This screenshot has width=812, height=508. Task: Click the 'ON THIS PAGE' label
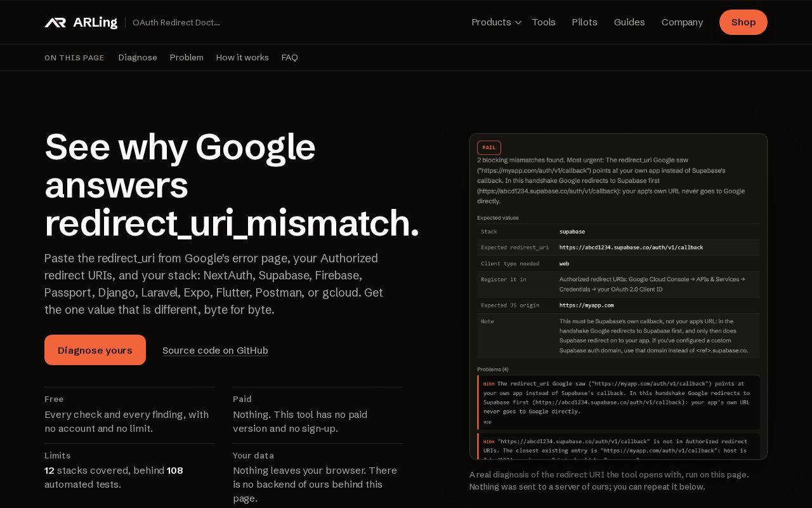pos(74,58)
